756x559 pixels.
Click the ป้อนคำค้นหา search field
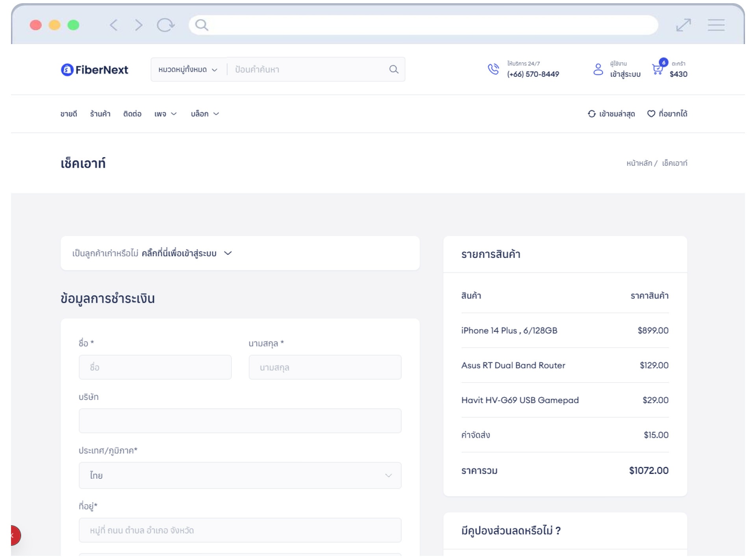(307, 69)
